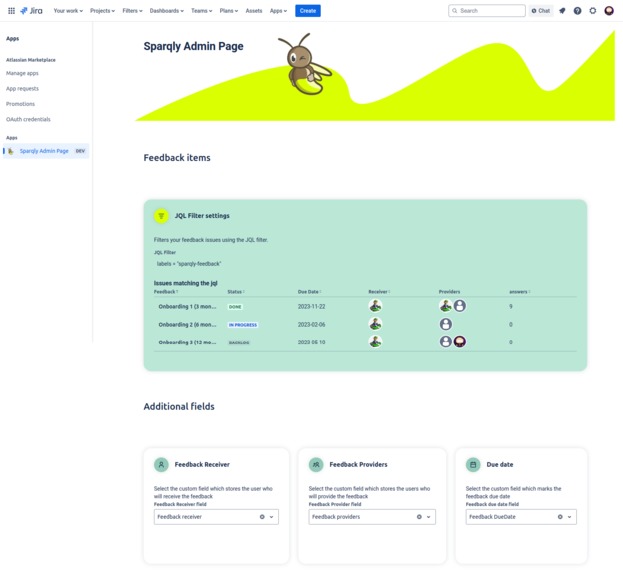Open the Plans menu
Viewport: 623px width, 573px height.
(x=228, y=11)
